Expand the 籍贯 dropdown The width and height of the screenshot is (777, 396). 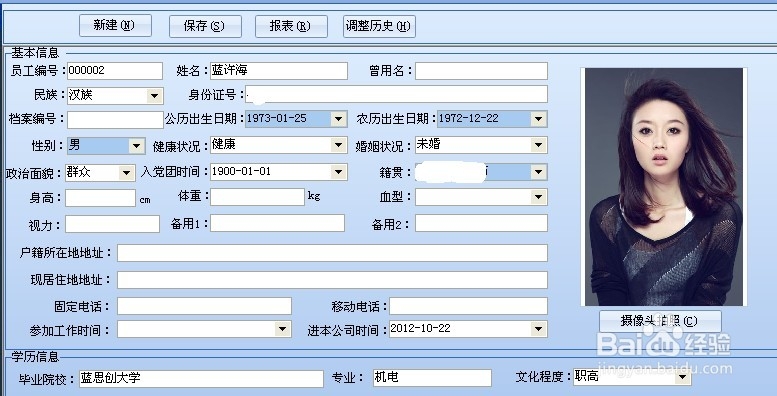pyautogui.click(x=539, y=172)
